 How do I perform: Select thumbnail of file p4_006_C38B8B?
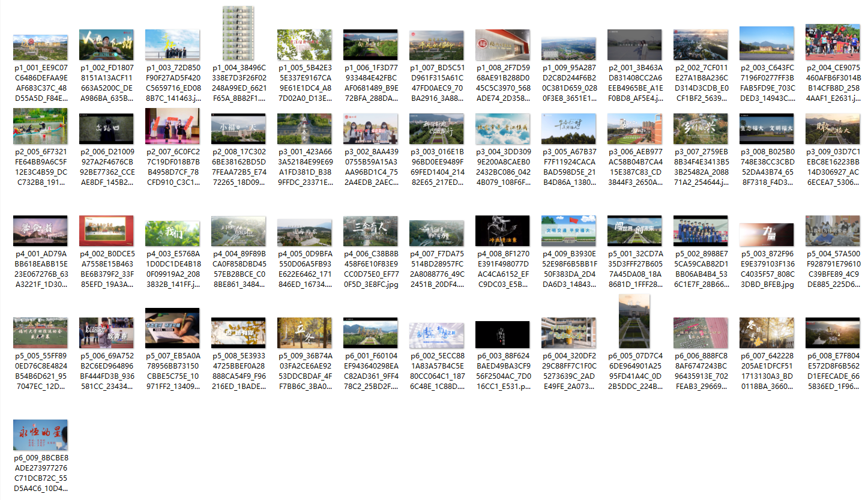coord(370,231)
